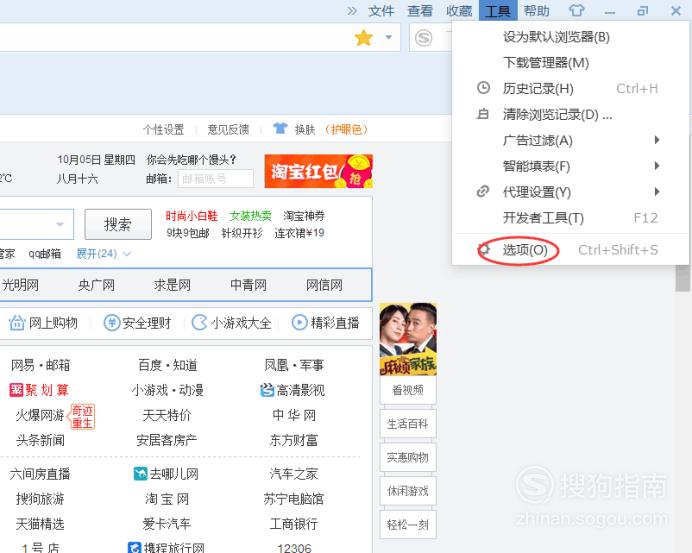Click the 淘宝红包 banner
The image size is (692, 553).
(x=319, y=171)
